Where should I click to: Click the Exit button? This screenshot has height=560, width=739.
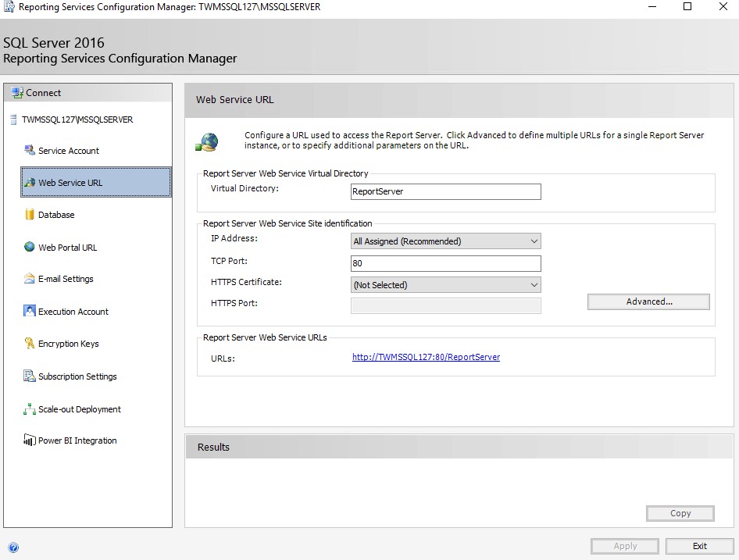click(699, 546)
